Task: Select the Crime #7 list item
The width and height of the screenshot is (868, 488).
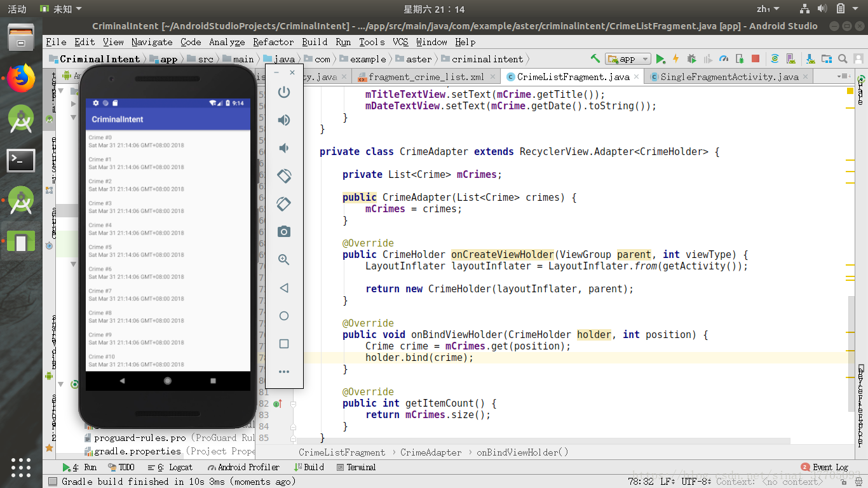Action: tap(168, 295)
